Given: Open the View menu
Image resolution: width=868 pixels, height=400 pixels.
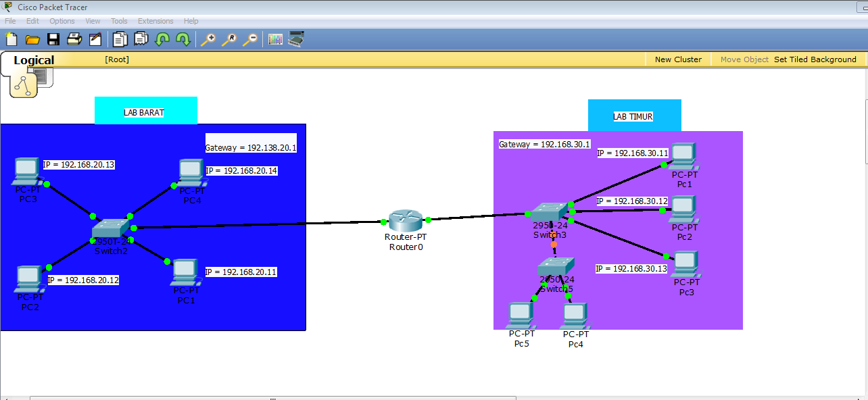Looking at the screenshot, I should point(93,21).
